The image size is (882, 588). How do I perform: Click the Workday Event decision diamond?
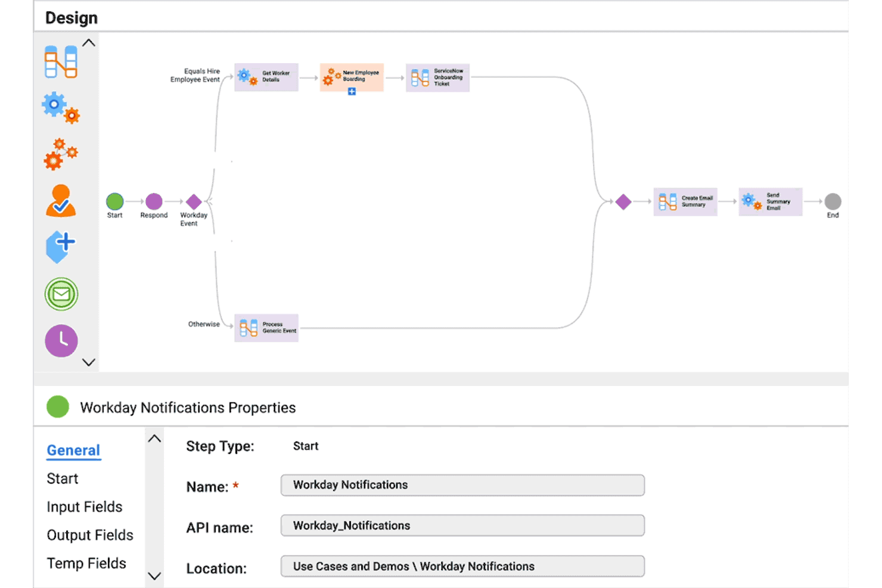[x=194, y=201]
